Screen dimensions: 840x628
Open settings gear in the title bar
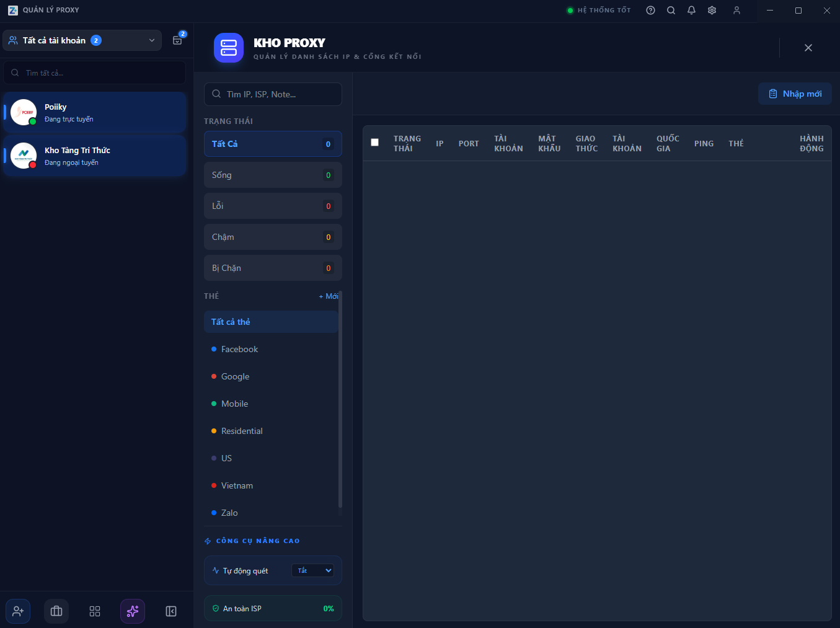(x=712, y=11)
